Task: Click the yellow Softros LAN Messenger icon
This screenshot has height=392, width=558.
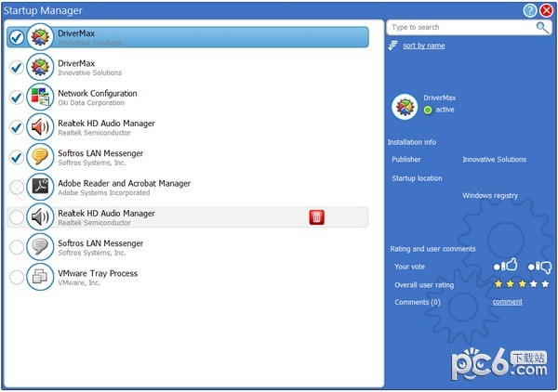Action: pyautogui.click(x=40, y=157)
